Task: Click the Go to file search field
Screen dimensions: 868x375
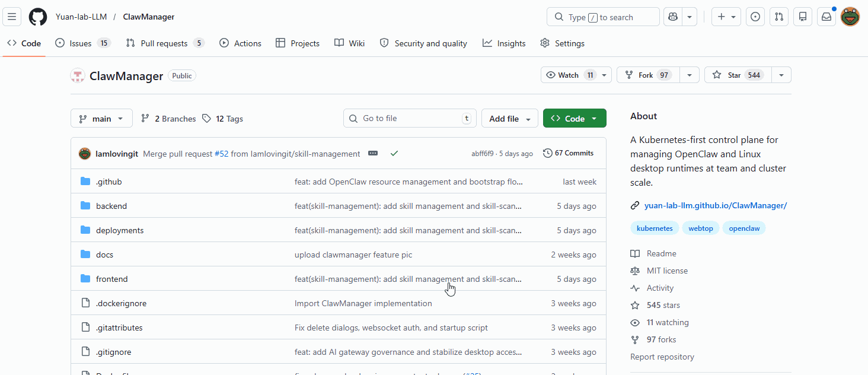Action: [x=409, y=118]
